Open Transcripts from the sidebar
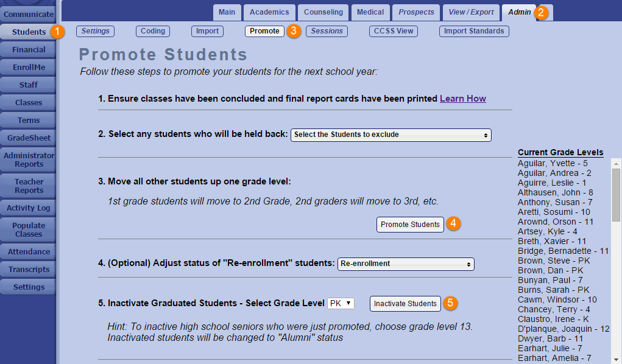The width and height of the screenshot is (622, 364). click(28, 269)
